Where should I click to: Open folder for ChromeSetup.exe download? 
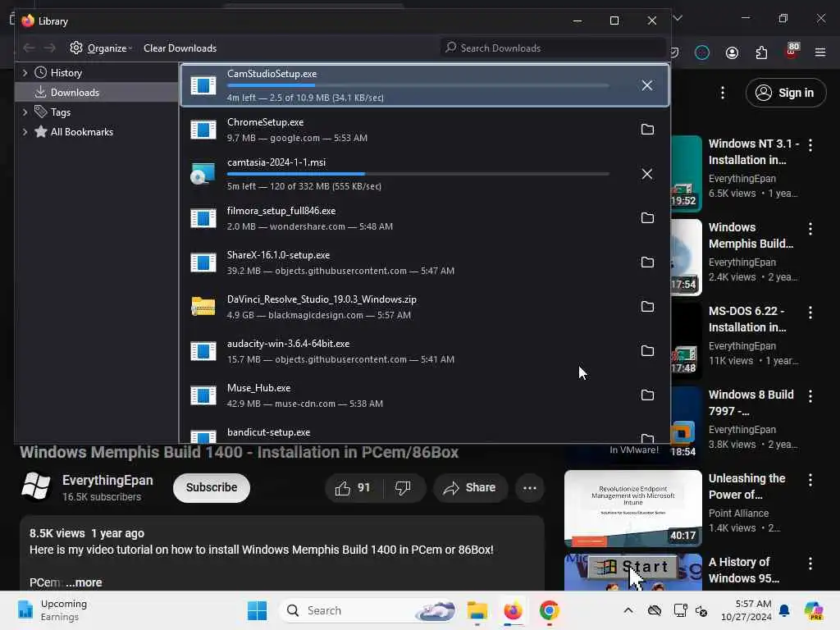(x=647, y=129)
